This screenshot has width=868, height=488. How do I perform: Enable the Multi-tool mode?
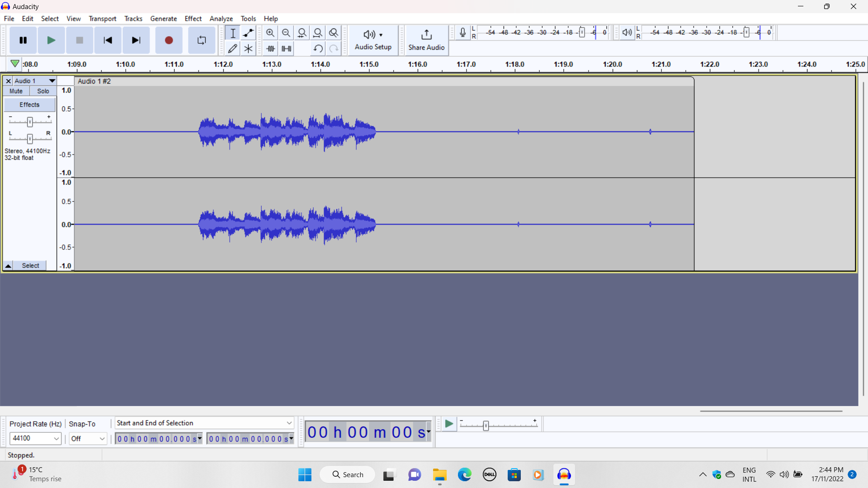[248, 48]
